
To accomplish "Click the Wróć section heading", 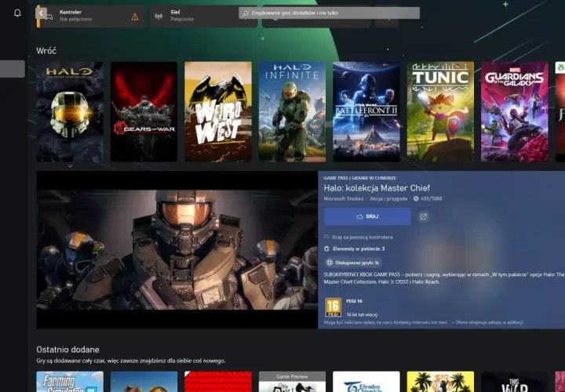I will pyautogui.click(x=46, y=51).
